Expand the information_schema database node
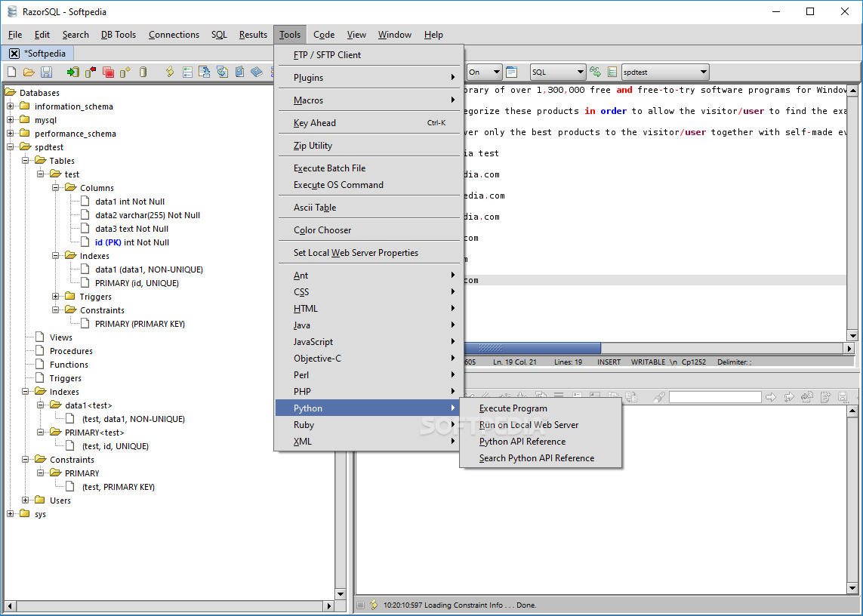This screenshot has width=863, height=616. (11, 106)
